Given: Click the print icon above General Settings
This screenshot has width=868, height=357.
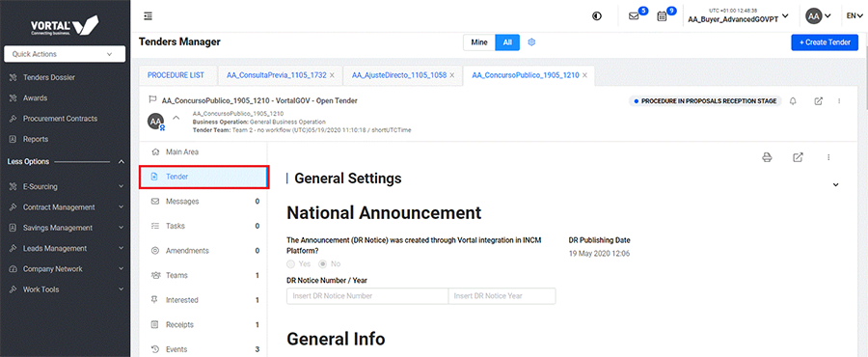Looking at the screenshot, I should tap(767, 157).
